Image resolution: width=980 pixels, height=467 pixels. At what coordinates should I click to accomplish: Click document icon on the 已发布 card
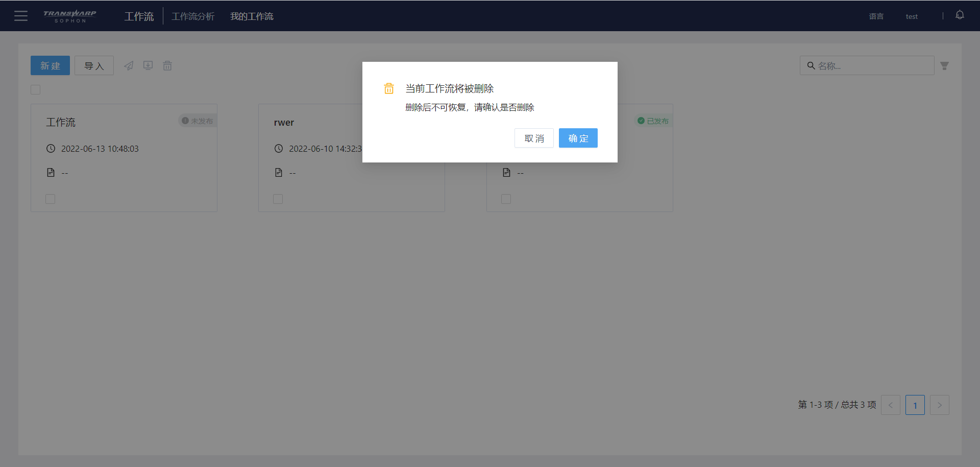[x=506, y=173]
